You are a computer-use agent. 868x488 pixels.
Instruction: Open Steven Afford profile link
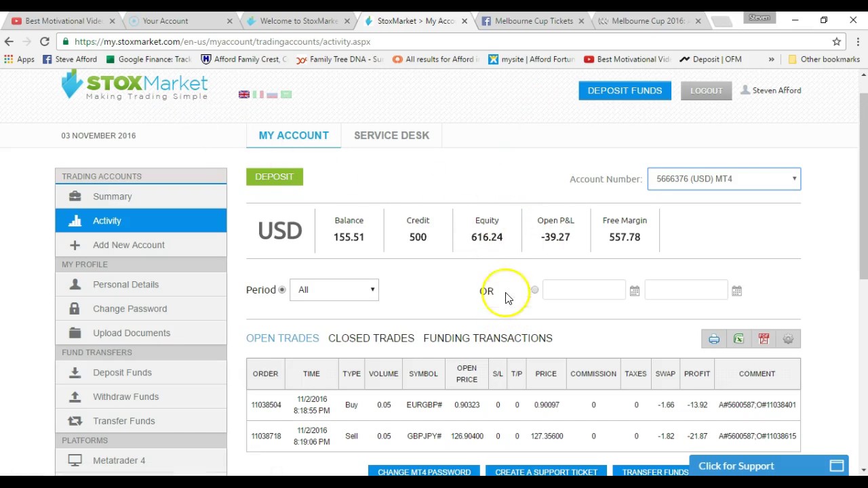771,90
